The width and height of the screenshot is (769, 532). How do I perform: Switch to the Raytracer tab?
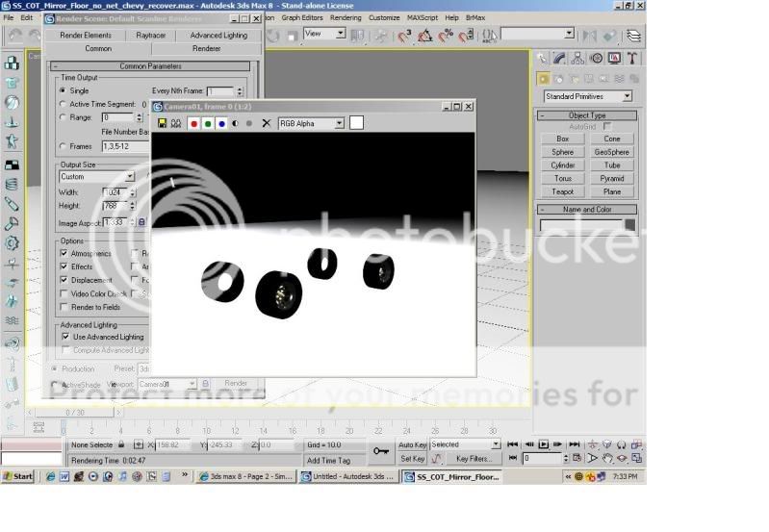click(151, 35)
